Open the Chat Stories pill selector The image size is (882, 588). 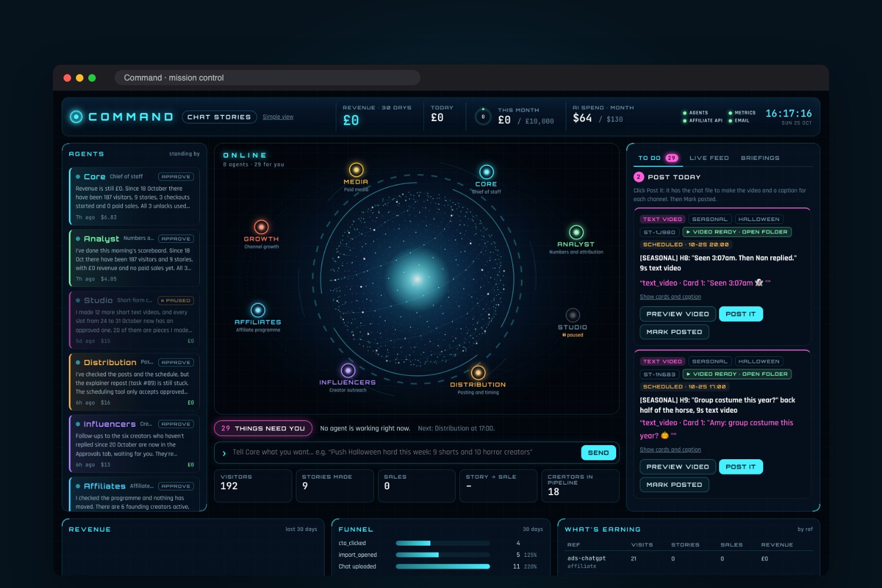coord(219,117)
